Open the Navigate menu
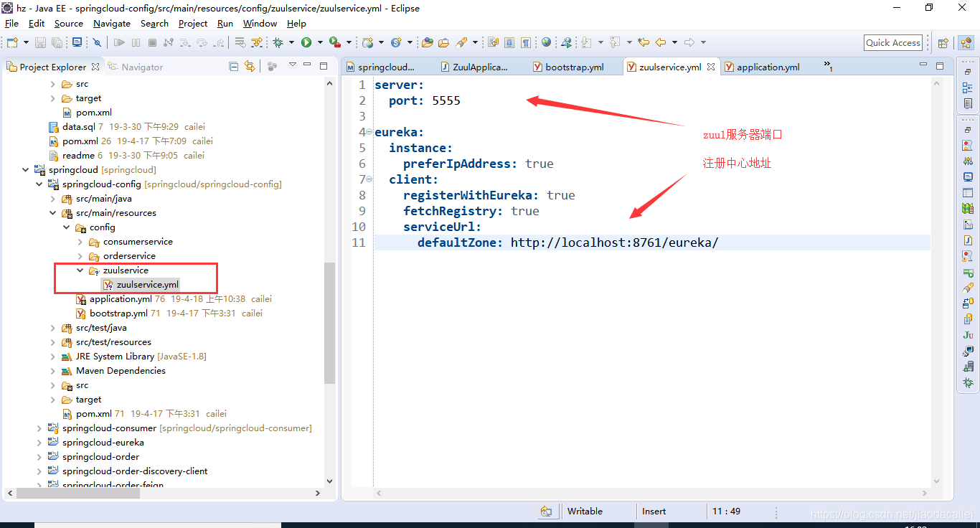The width and height of the screenshot is (980, 528). [x=112, y=23]
